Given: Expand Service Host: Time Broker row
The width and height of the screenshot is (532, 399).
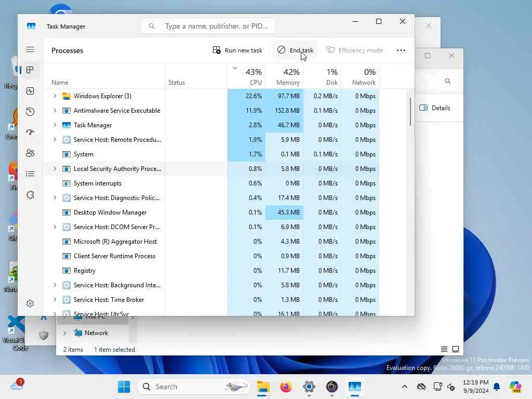Looking at the screenshot, I should click(55, 300).
